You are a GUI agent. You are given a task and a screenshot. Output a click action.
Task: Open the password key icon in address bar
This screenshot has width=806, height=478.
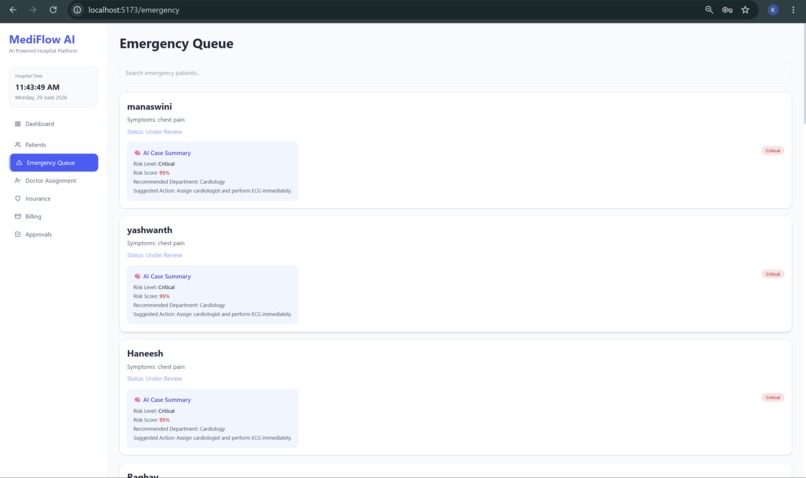(727, 10)
